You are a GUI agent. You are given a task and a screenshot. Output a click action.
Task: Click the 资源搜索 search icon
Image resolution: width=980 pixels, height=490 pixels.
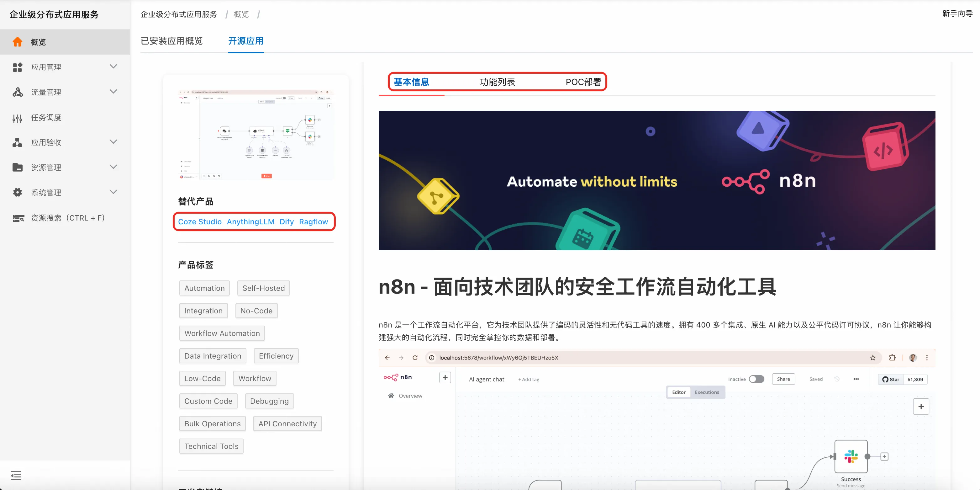point(18,218)
